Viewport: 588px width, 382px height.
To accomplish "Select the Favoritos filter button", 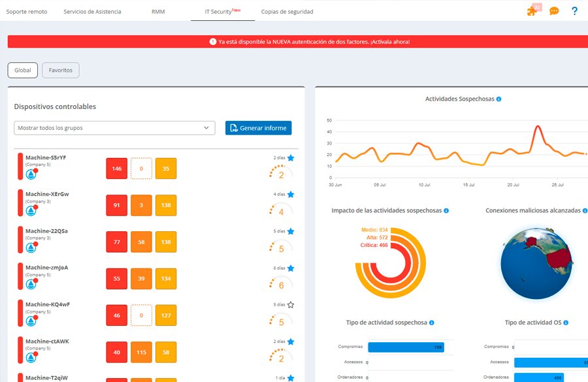I will (60, 70).
